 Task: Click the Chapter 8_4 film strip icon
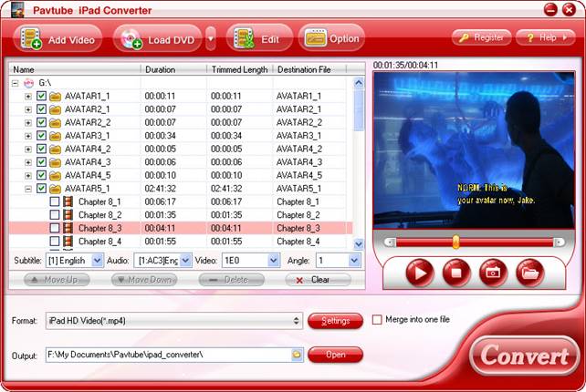pyautogui.click(x=68, y=242)
